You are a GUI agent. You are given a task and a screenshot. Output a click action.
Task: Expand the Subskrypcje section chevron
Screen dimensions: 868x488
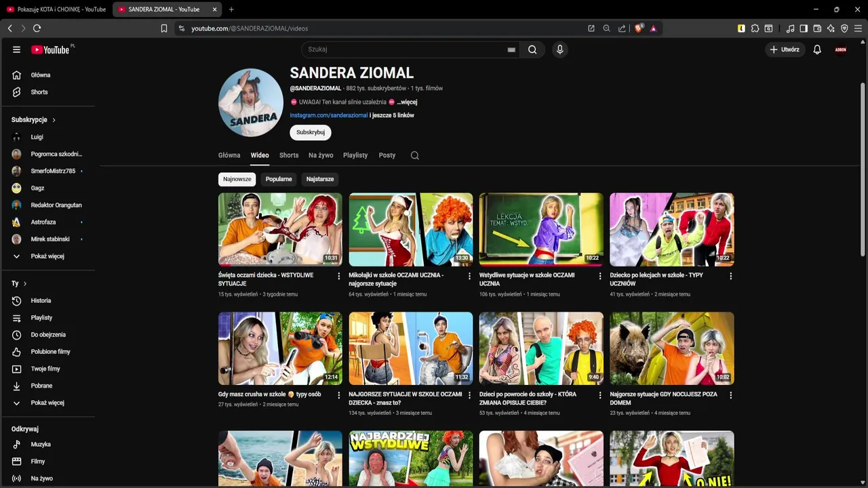pyautogui.click(x=54, y=120)
